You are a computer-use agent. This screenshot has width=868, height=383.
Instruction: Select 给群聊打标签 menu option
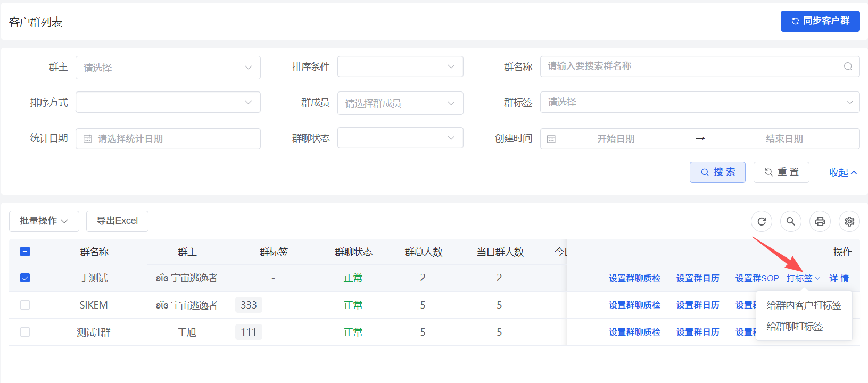pyautogui.click(x=795, y=327)
